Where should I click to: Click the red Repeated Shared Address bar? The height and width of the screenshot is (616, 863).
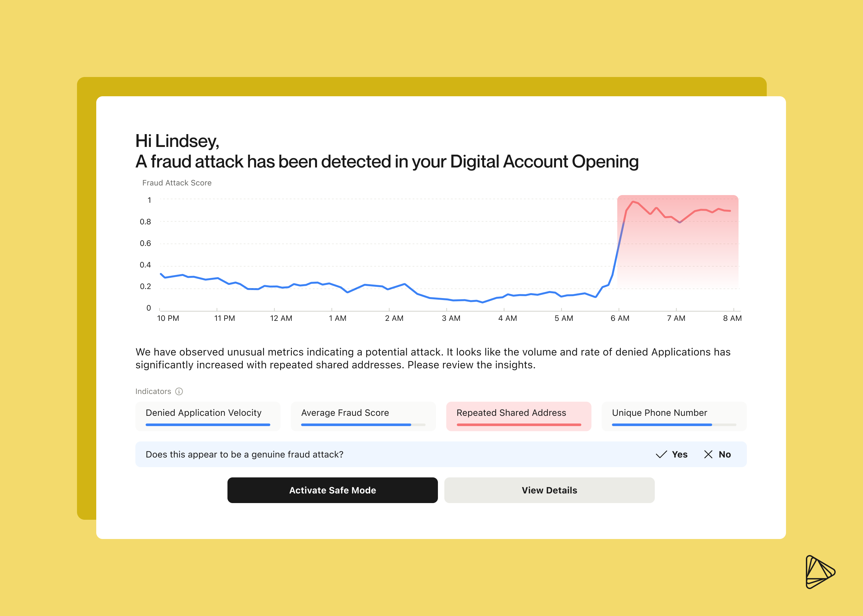click(518, 425)
